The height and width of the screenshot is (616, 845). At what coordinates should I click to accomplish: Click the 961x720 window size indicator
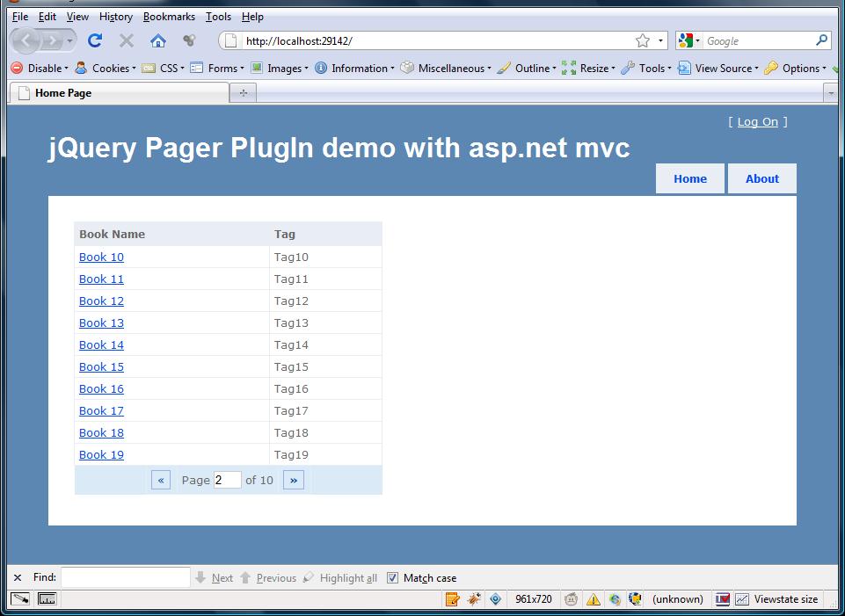[534, 598]
